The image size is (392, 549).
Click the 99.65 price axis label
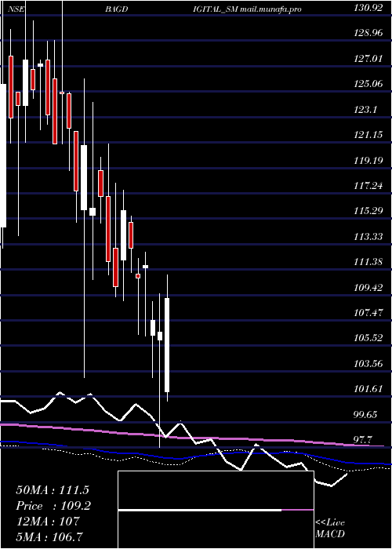coord(366,415)
